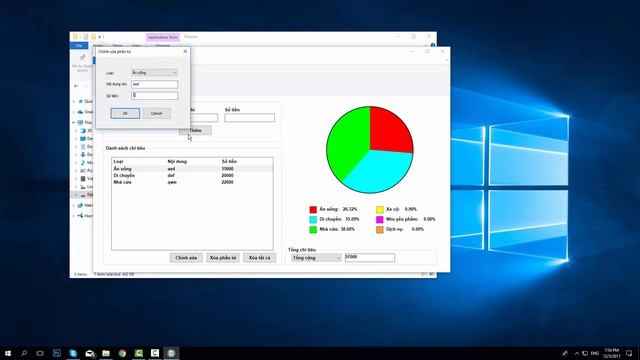Image resolution: width=640 pixels, height=360 pixels.
Task: Click the Pin to Quick access icon in Explorer
Action: pos(82,58)
